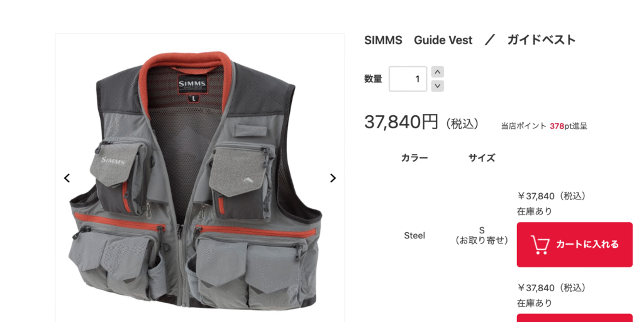The height and width of the screenshot is (322, 644).
Task: Select the S（お取り寄せ）size label
Action: [481, 235]
